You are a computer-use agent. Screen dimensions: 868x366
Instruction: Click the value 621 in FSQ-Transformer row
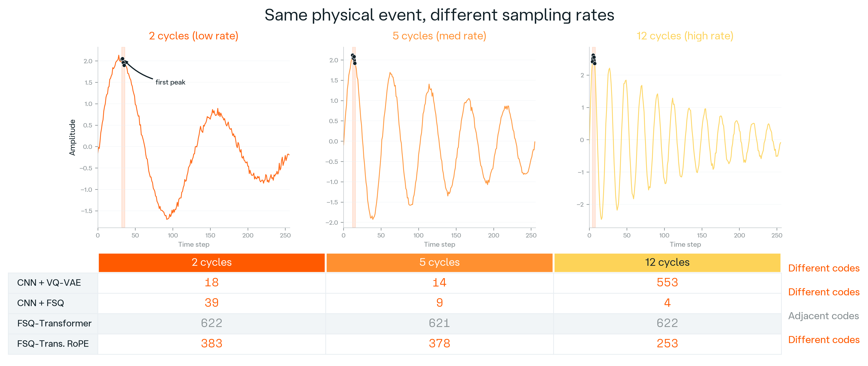pos(439,323)
